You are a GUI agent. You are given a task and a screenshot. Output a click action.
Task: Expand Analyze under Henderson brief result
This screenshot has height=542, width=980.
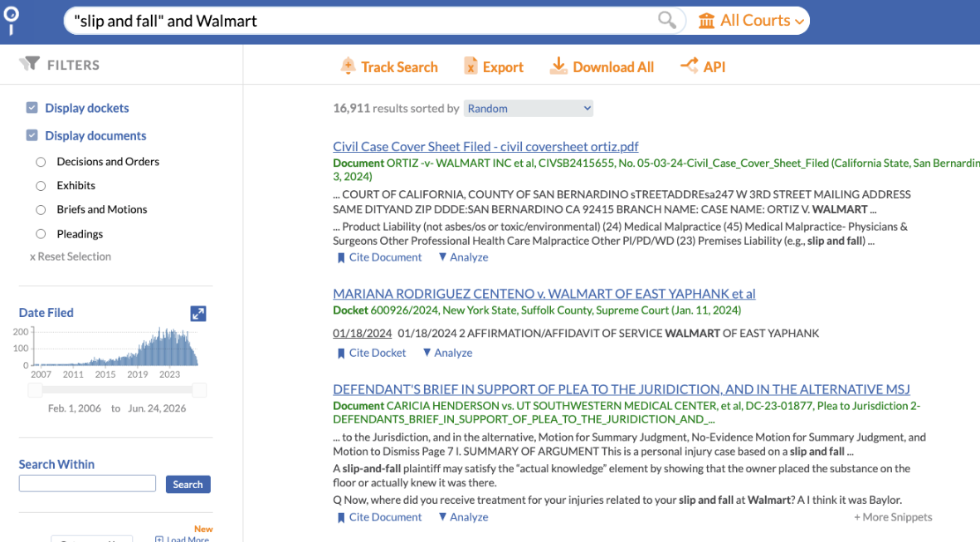point(463,517)
